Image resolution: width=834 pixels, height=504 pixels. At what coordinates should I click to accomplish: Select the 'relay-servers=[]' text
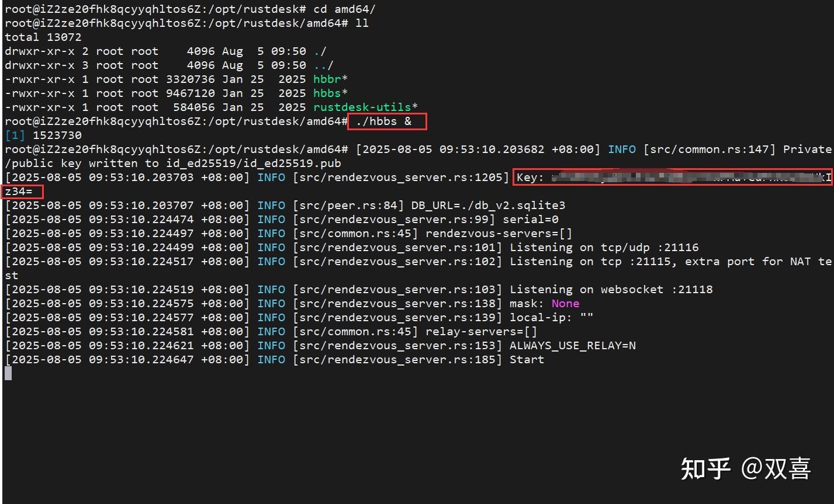pos(482,332)
